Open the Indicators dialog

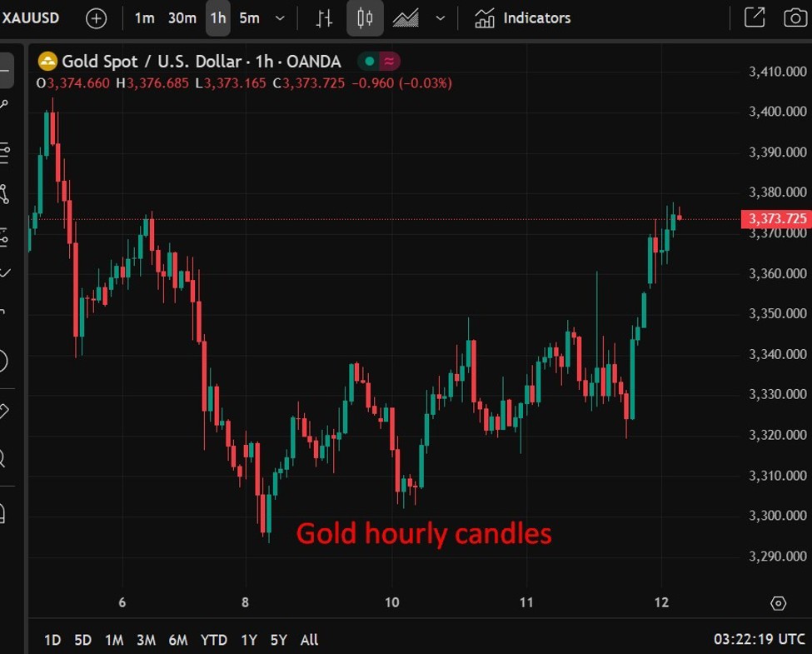coord(523,18)
